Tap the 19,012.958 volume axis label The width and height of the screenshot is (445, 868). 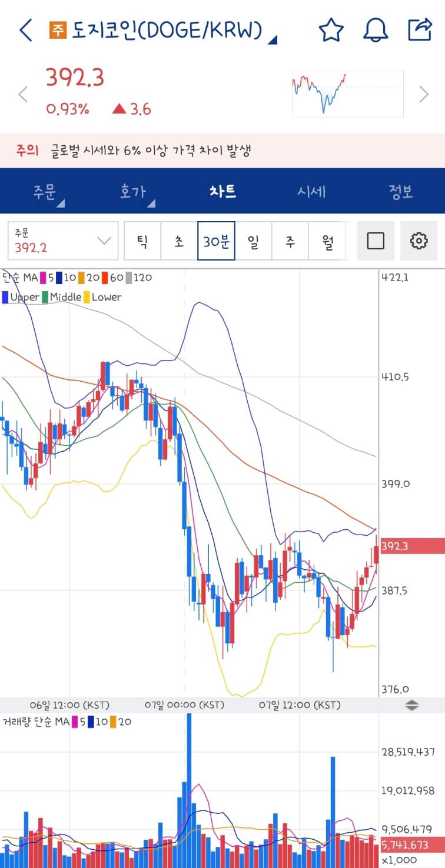[408, 791]
